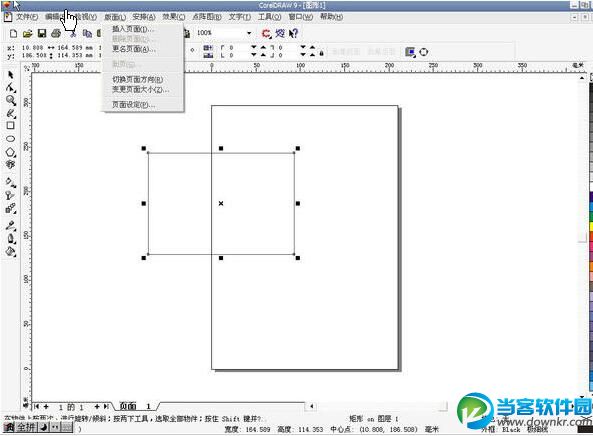Viewport: 593px width, 436px height.
Task: Choose 插入页面 Insert Page menu entry
Action: pyautogui.click(x=143, y=29)
